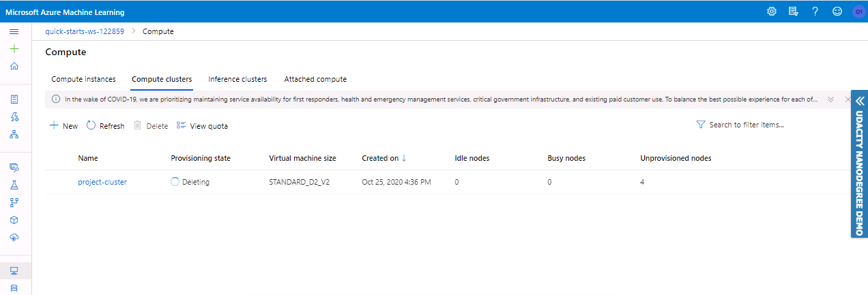
Task: Click Search to filter items field
Action: coord(747,125)
